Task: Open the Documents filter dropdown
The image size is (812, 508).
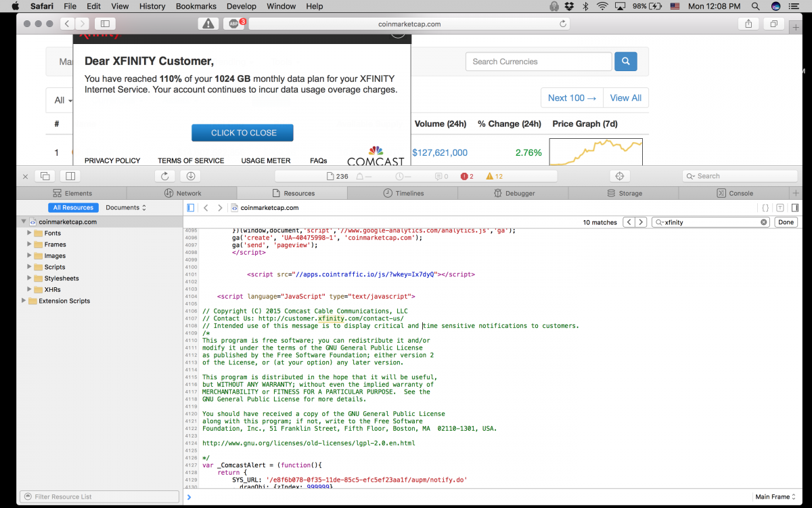Action: point(126,207)
